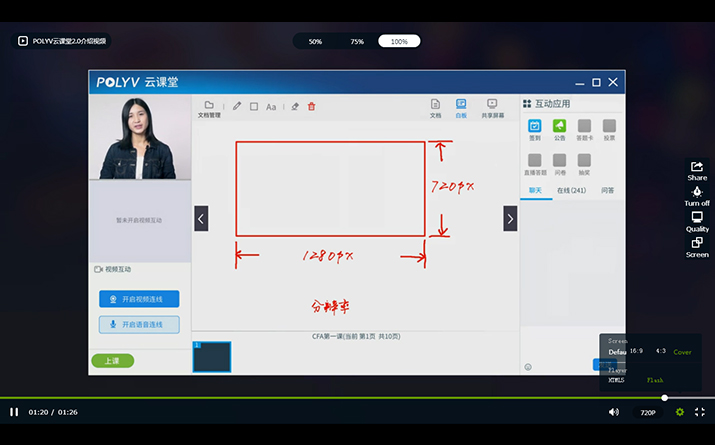
Task: Go to next whiteboard page arrow
Action: (x=510, y=218)
